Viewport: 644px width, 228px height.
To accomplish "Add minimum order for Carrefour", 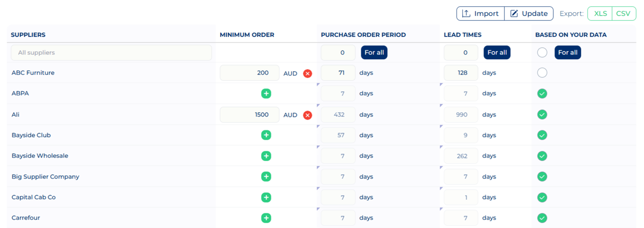I will tap(266, 218).
